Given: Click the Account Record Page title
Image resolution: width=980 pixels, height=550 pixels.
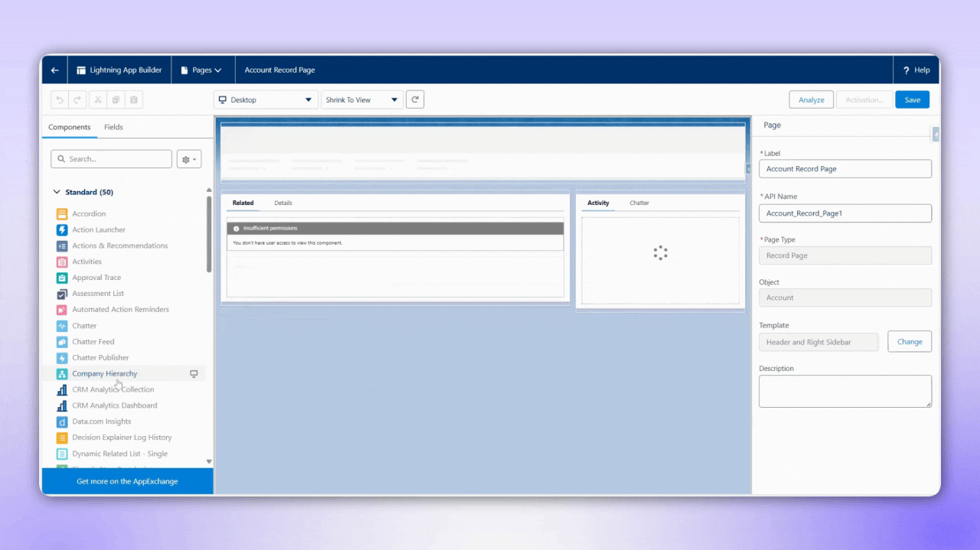Looking at the screenshot, I should [x=279, y=70].
